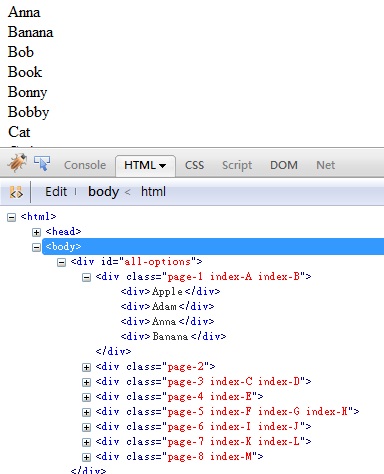This screenshot has height=474, width=384.
Task: Toggle the break on mutate icon
Action: (x=16, y=192)
